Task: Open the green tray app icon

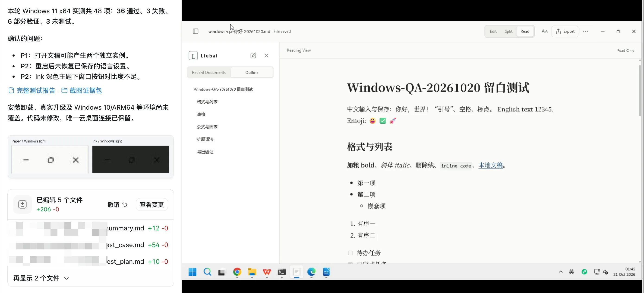Action: (x=584, y=272)
